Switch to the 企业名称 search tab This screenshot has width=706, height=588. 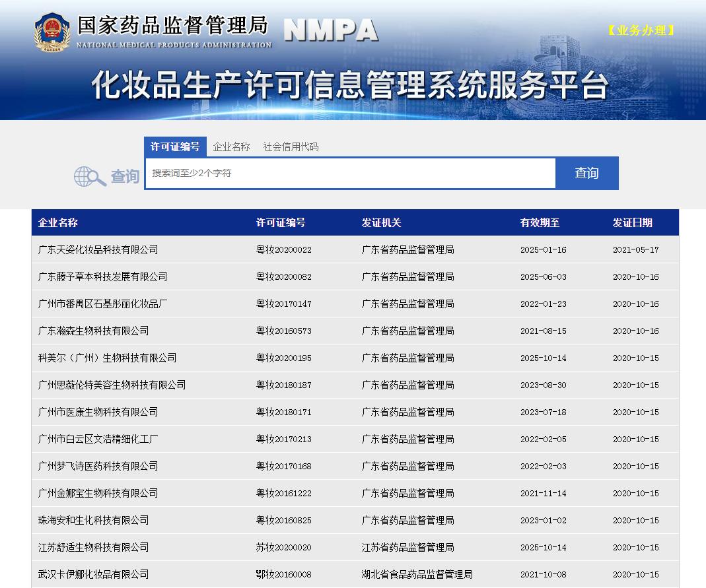click(232, 147)
